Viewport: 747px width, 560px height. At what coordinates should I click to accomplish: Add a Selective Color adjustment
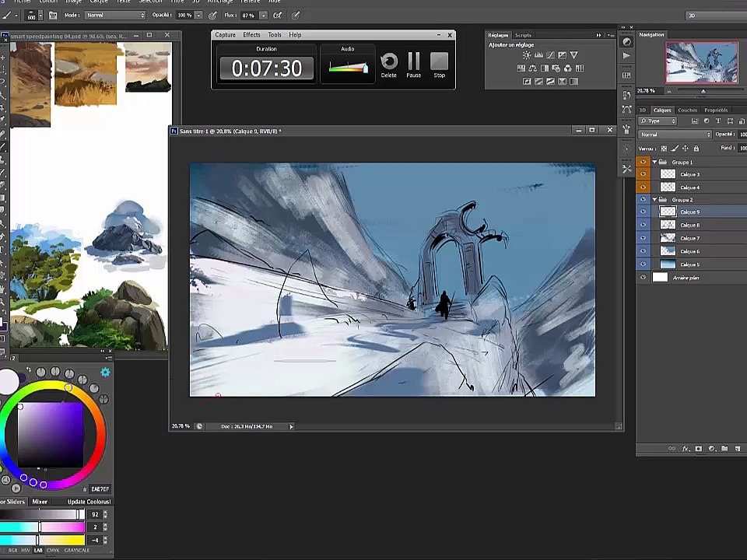[x=562, y=82]
